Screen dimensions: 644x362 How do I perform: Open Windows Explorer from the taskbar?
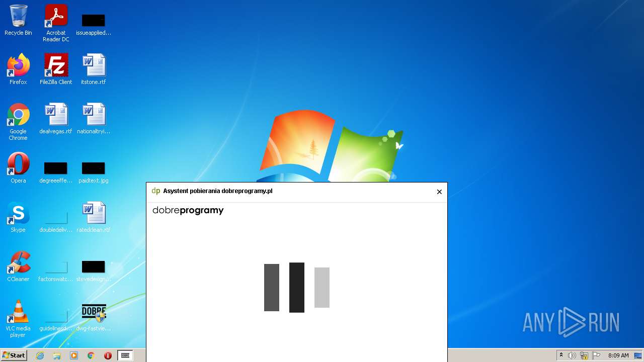pos(57,355)
